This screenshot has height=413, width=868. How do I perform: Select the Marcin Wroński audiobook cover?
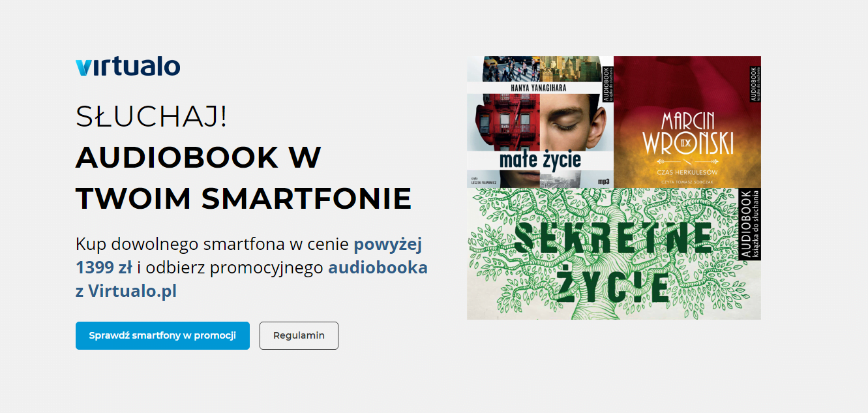687,122
